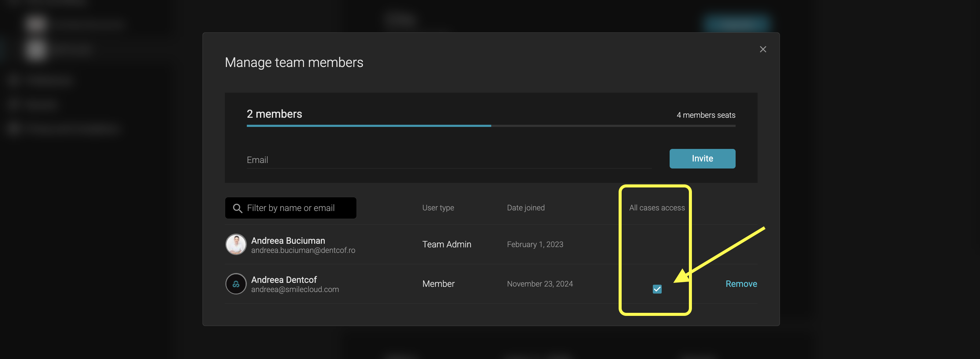Click the November 23, 2024 join date

coord(539,284)
